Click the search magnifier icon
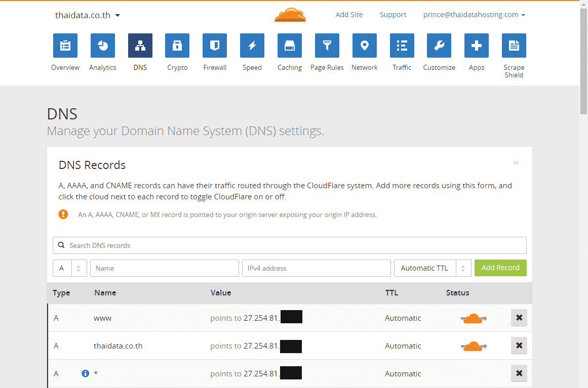This screenshot has width=588, height=388. [x=61, y=245]
